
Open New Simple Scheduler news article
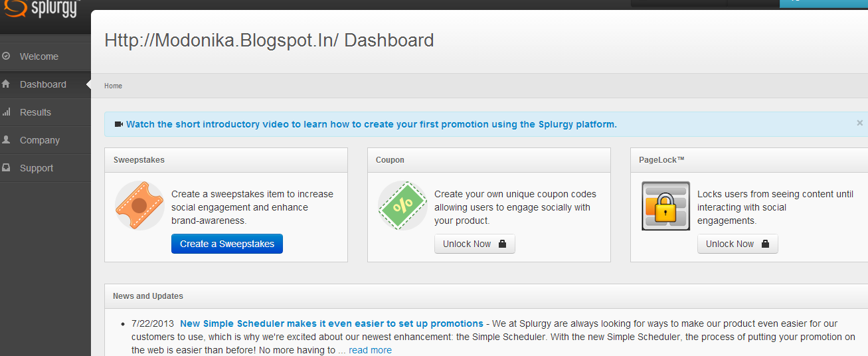click(331, 323)
